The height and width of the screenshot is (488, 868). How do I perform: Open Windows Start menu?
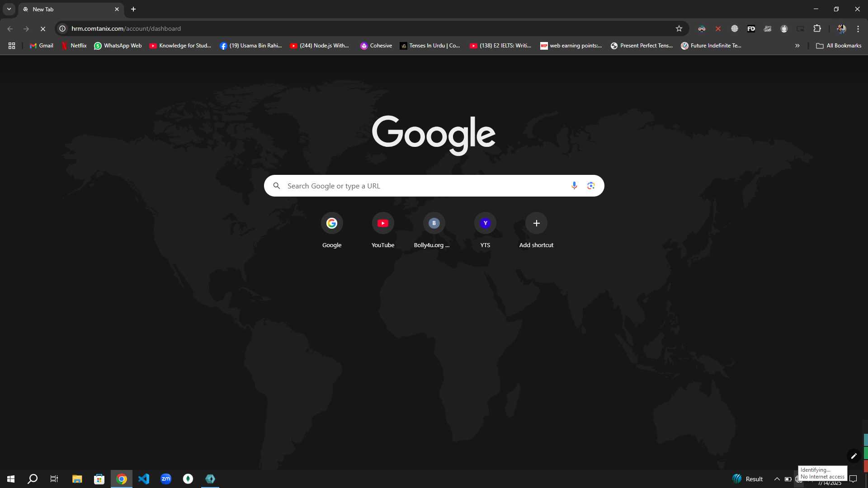tap(11, 479)
